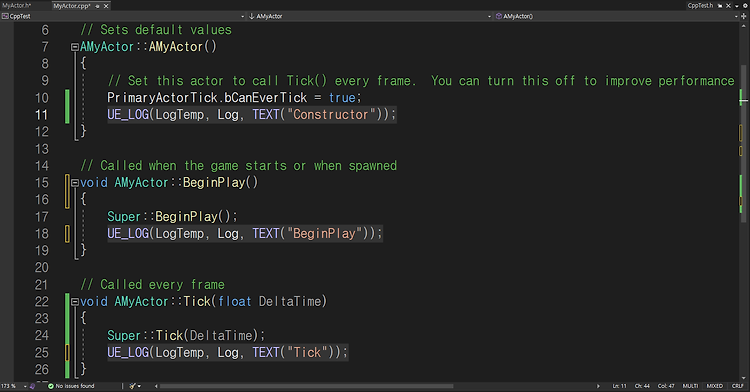Open the window options gear icon
Screen dimensions: 750x392
(x=745, y=6)
